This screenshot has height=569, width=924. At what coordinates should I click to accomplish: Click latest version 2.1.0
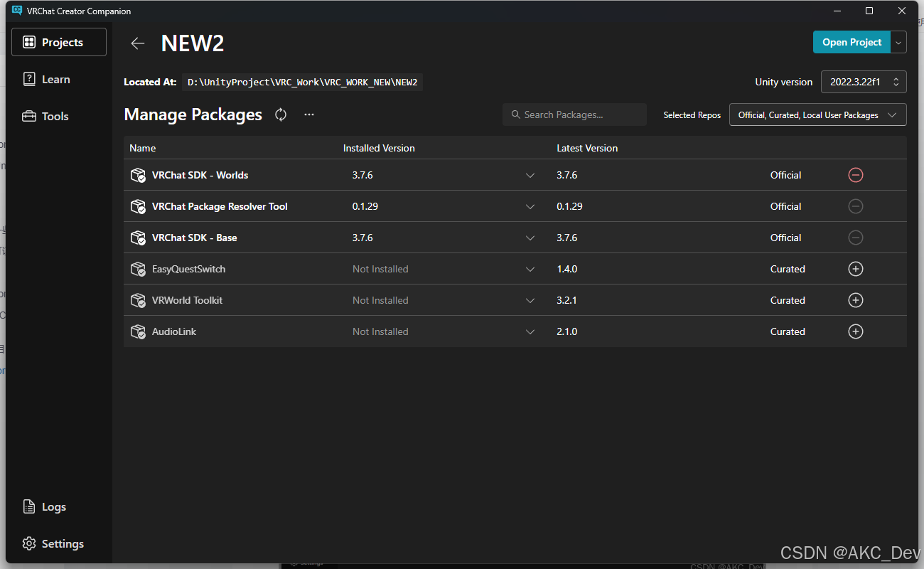pos(567,331)
